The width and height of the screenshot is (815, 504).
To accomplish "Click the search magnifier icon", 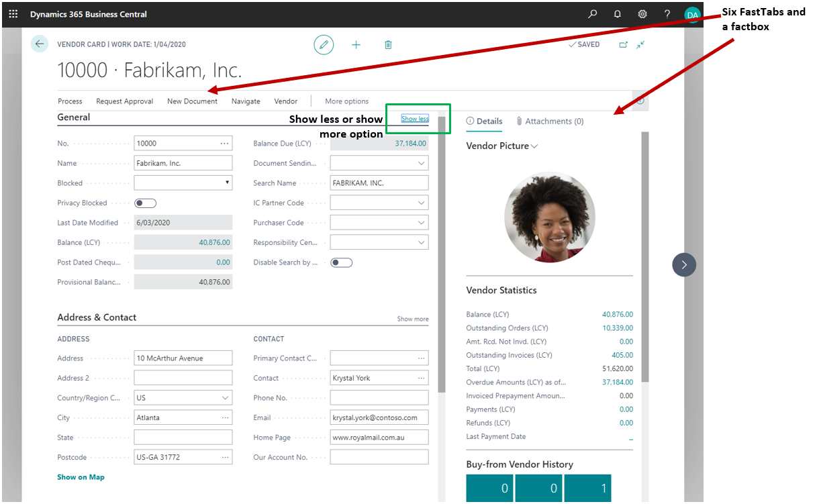I will (x=592, y=14).
